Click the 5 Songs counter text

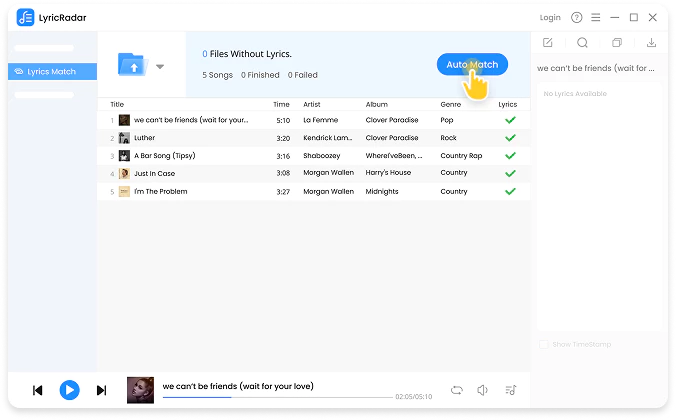[x=217, y=75]
